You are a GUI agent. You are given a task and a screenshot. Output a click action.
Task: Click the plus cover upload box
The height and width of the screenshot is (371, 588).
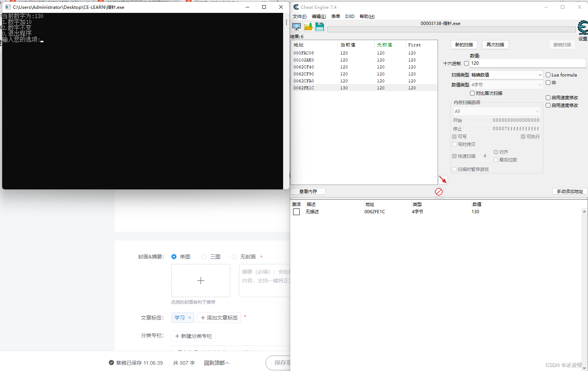pos(201,281)
